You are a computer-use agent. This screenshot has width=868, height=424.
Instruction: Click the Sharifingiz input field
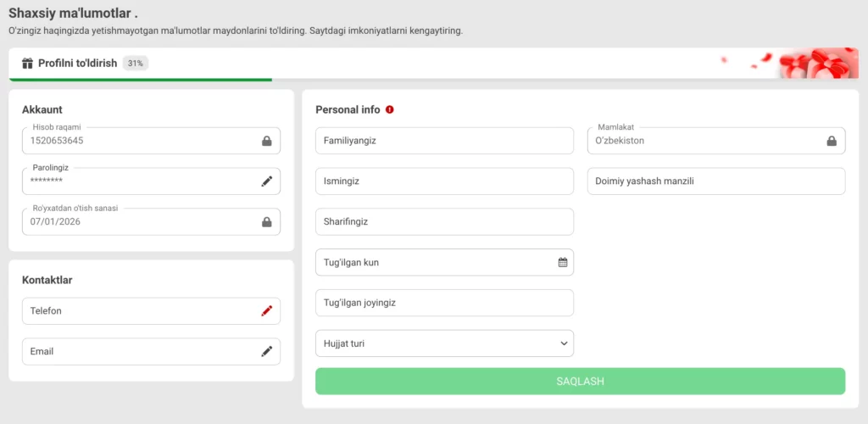(x=444, y=222)
